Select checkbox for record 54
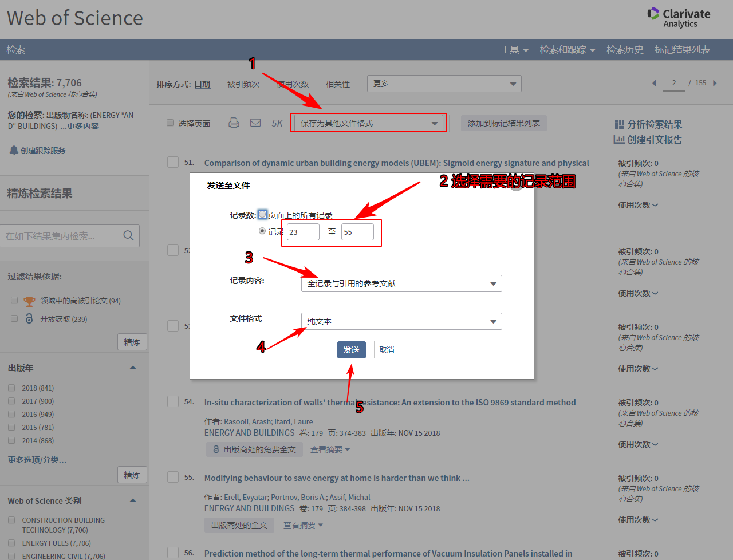 (173, 401)
